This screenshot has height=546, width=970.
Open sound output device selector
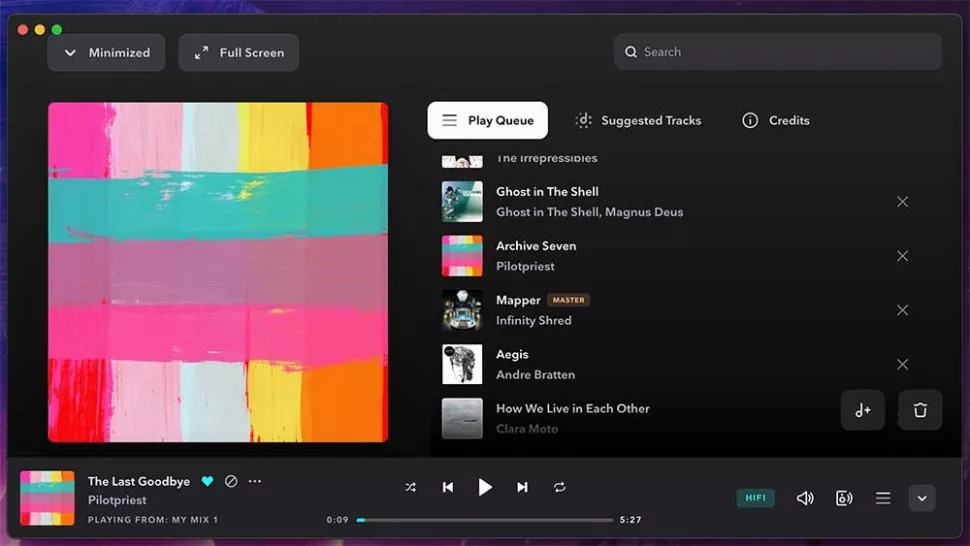coord(844,498)
